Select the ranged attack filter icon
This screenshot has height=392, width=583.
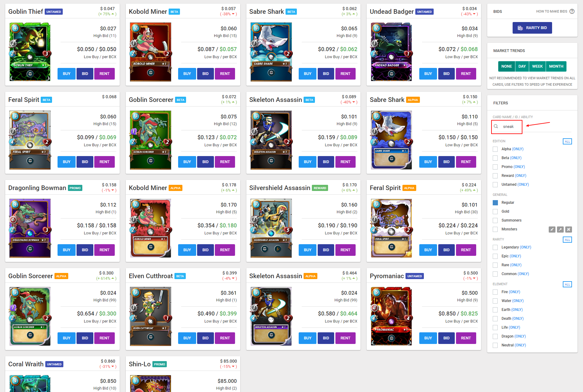[569, 230]
